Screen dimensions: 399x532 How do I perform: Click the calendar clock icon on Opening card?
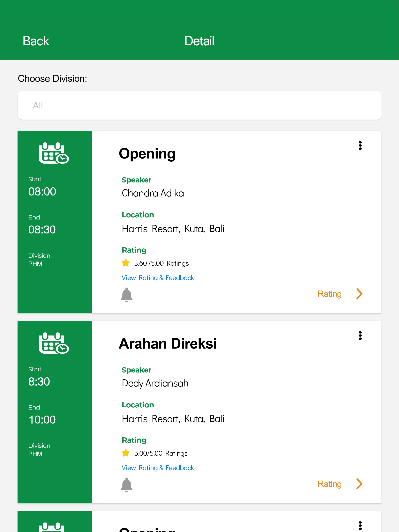(54, 153)
